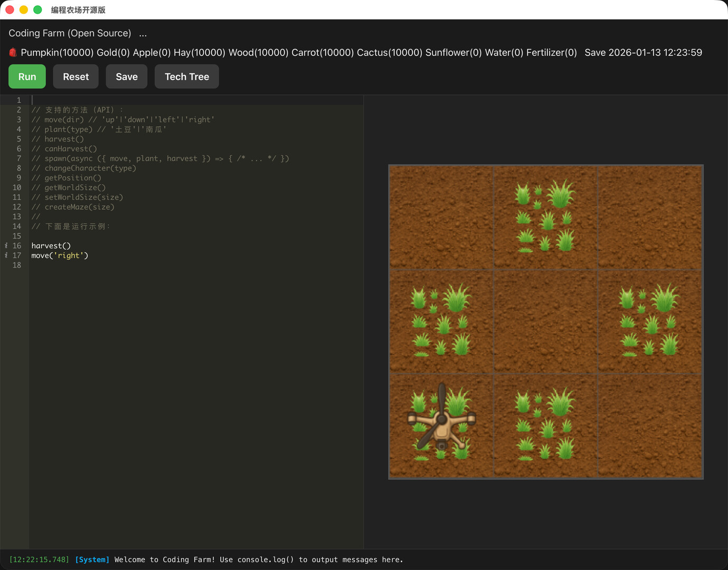Screen dimensions: 728x570
Task: Toggle fullscreen with the green traffic light
Action: (x=37, y=9)
